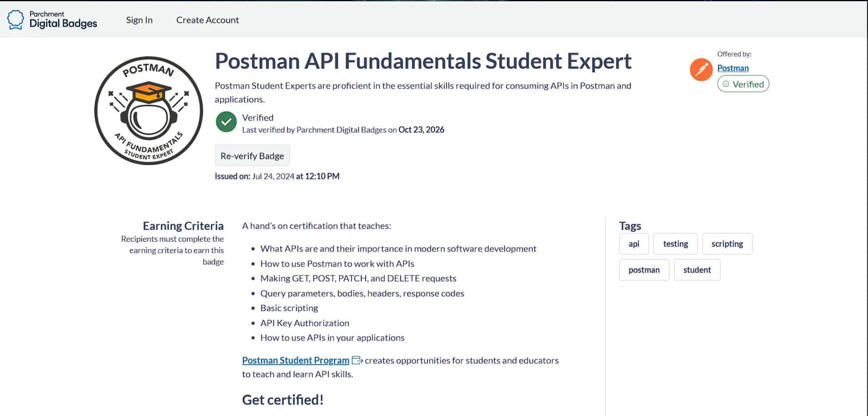Click the API Key Authorization bullet
Image resolution: width=868 pixels, height=416 pixels.
coord(305,323)
